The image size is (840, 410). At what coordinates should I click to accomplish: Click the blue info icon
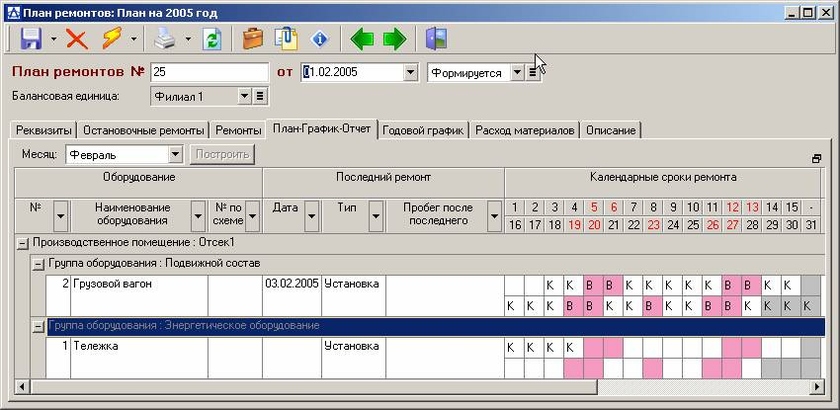coord(320,39)
